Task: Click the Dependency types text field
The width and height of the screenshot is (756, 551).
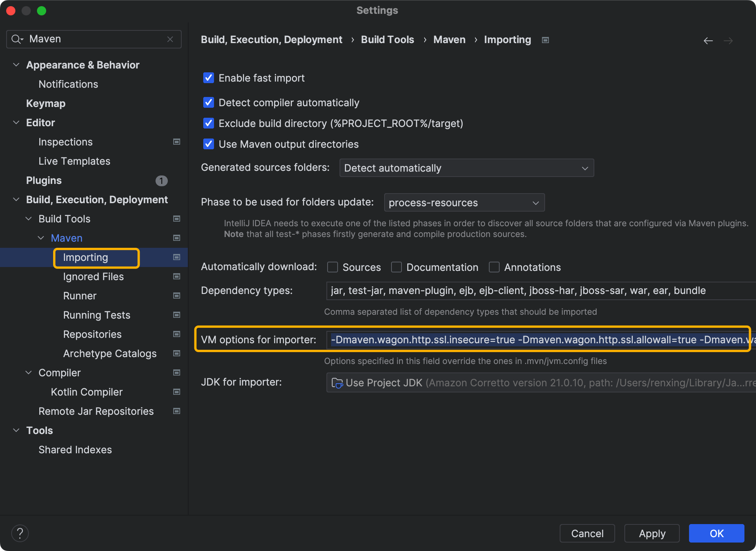Action: (x=541, y=291)
